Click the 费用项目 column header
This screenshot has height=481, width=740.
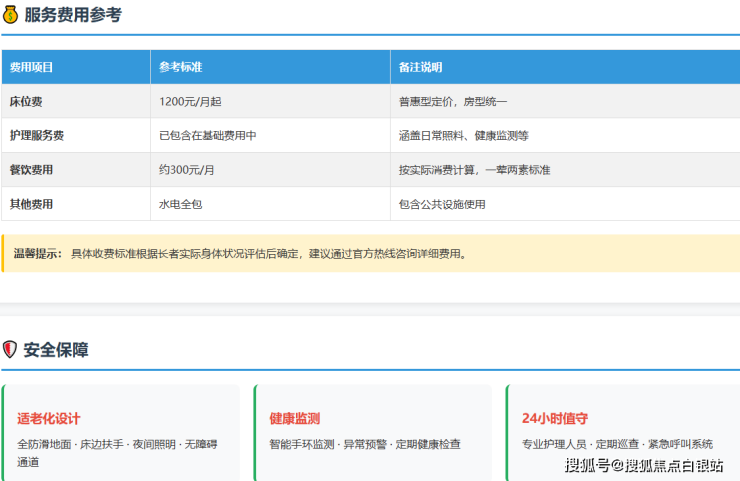(31, 67)
